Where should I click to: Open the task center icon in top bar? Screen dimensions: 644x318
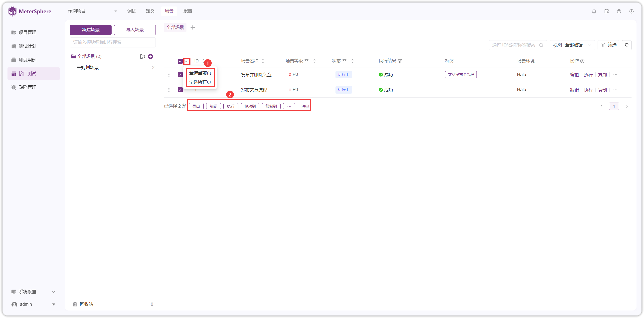coord(607,11)
